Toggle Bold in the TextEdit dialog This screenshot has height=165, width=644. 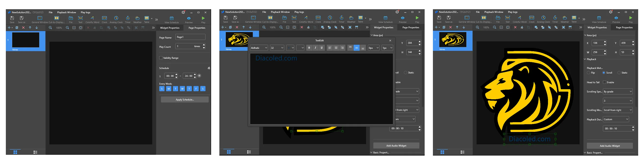[309, 48]
